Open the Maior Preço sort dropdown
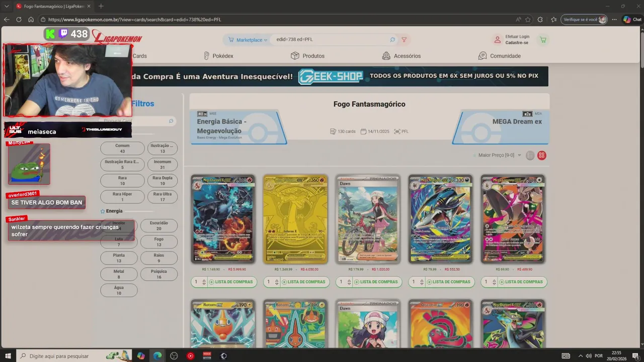Image resolution: width=644 pixels, height=362 pixels. pos(500,155)
